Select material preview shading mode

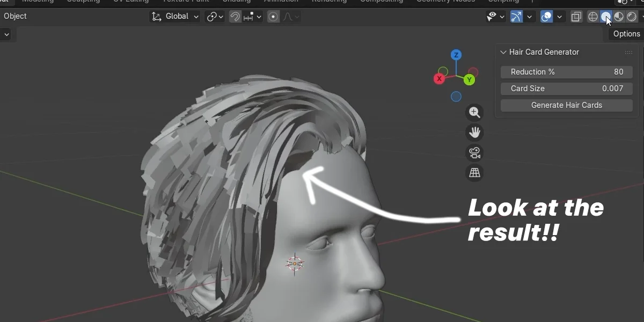click(x=618, y=16)
